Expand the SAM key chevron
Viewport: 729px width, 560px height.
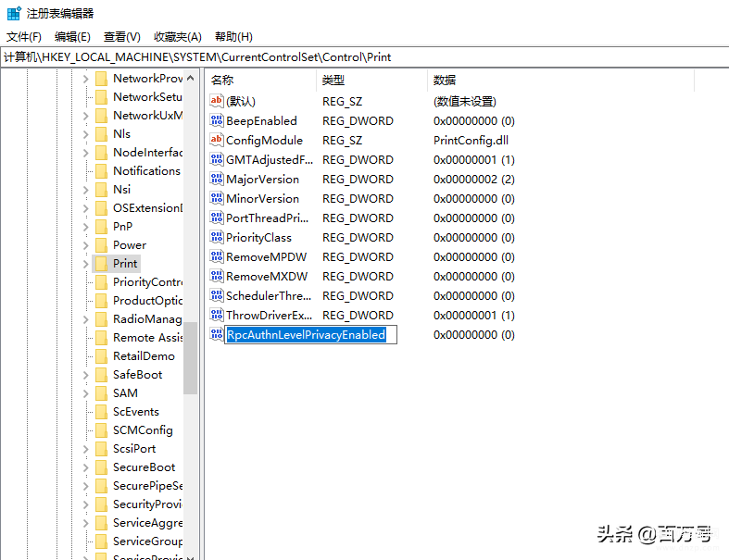point(85,393)
